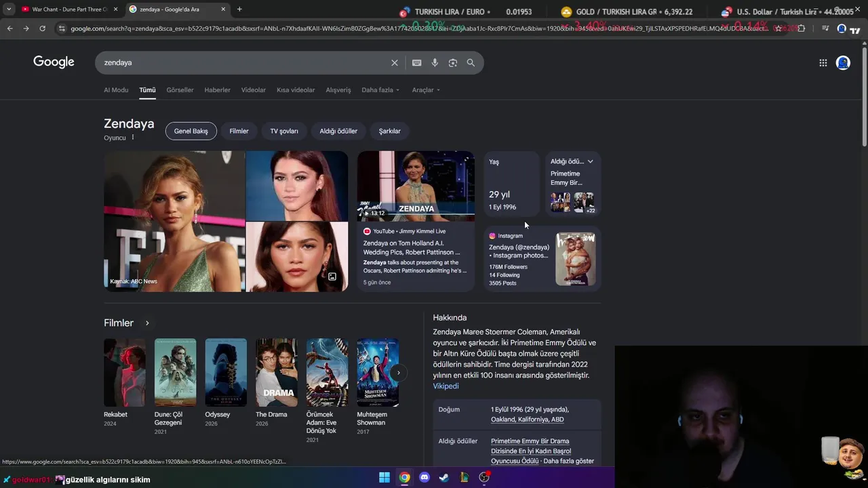
Task: Open large Zendaya ABC News photo
Action: [x=174, y=222]
